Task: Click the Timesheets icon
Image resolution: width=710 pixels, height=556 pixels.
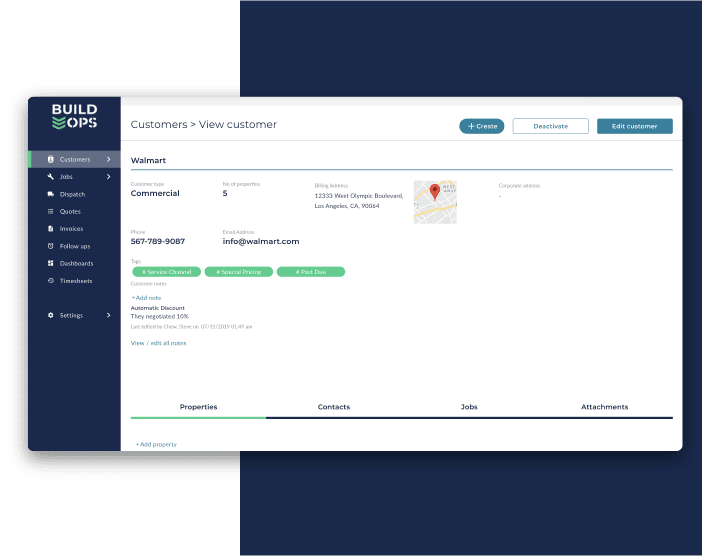Action: pos(51,281)
